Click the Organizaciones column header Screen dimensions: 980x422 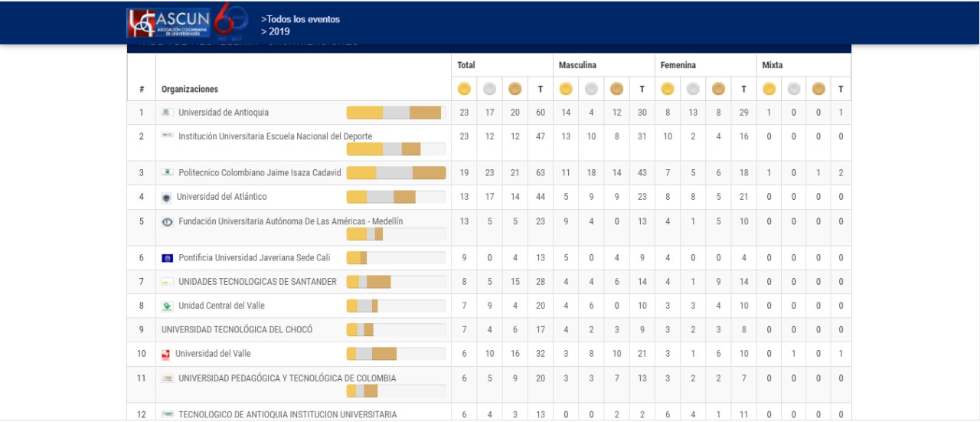coord(190,90)
